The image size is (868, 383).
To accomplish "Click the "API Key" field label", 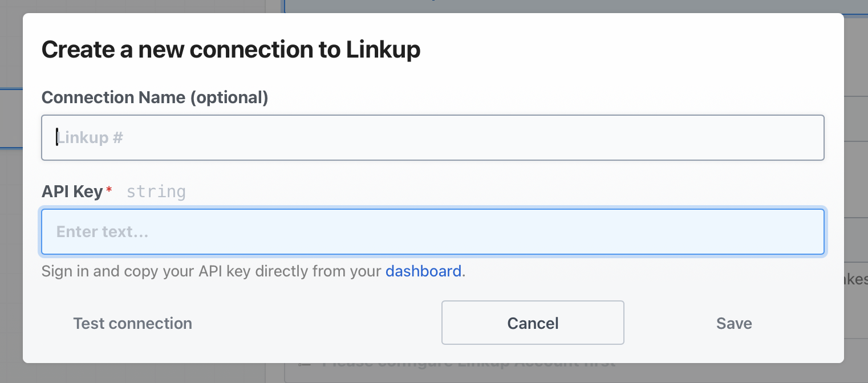I will click(x=72, y=192).
